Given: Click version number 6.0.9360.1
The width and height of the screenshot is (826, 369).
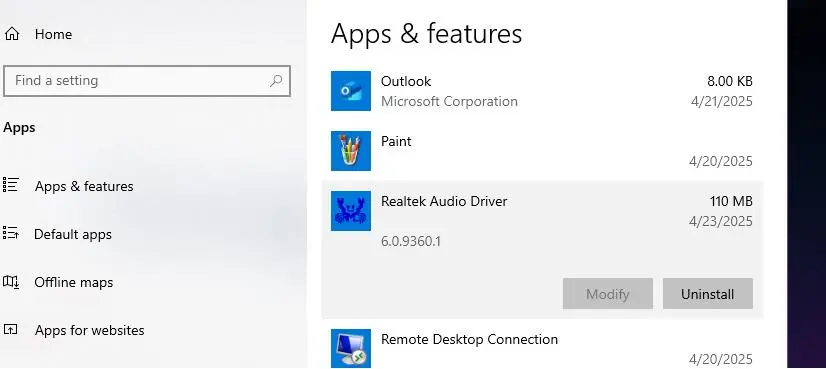Looking at the screenshot, I should pos(411,241).
